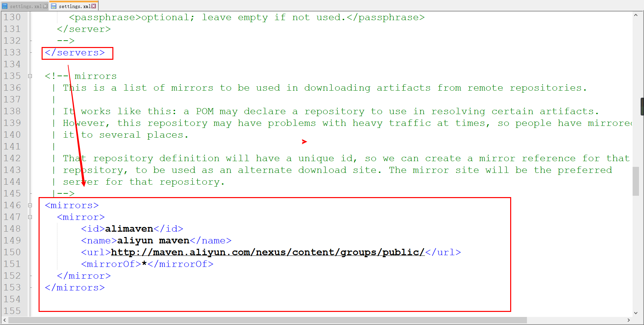Close the active settings.xml tab via red X

point(94,6)
